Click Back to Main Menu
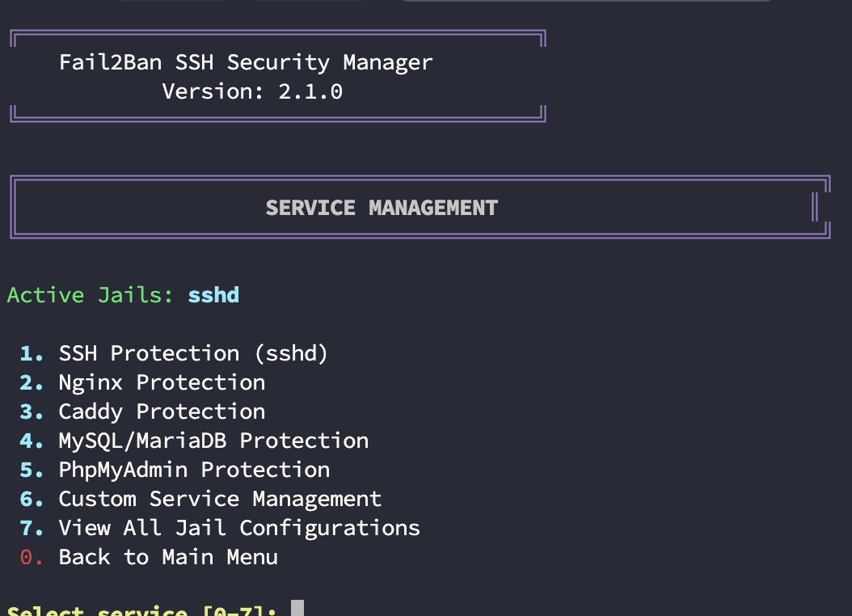Image resolution: width=852 pixels, height=616 pixels. click(x=168, y=557)
